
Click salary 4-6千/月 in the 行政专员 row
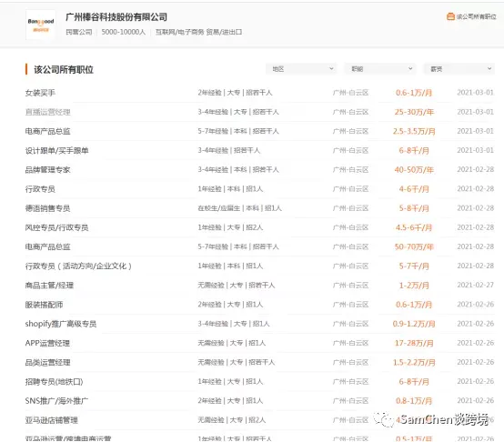[x=414, y=189]
